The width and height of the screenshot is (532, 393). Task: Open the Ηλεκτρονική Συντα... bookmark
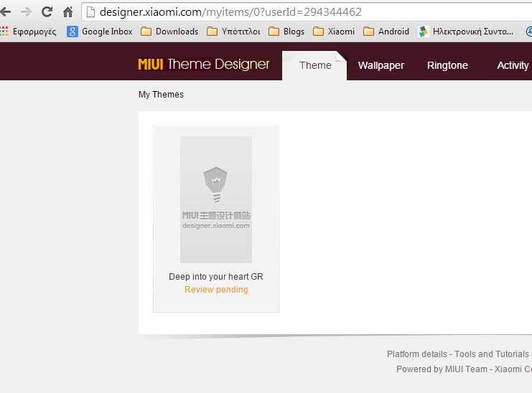click(466, 32)
